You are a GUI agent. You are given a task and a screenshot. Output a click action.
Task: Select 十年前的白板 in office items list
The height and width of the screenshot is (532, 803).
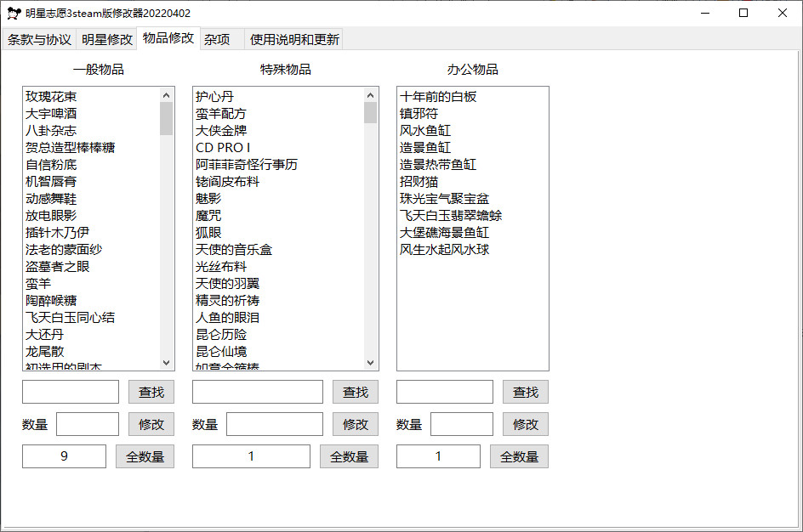(438, 97)
